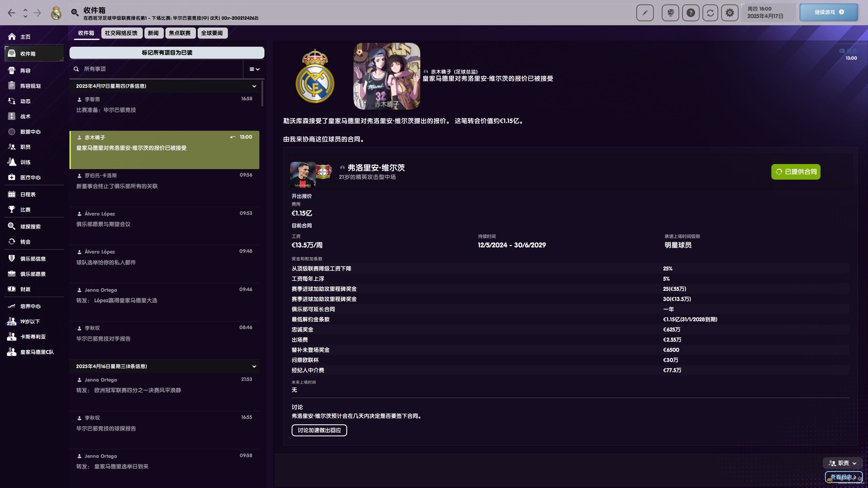Open 战术 tactics in the sidebar
This screenshot has width=868, height=488.
pos(34,116)
